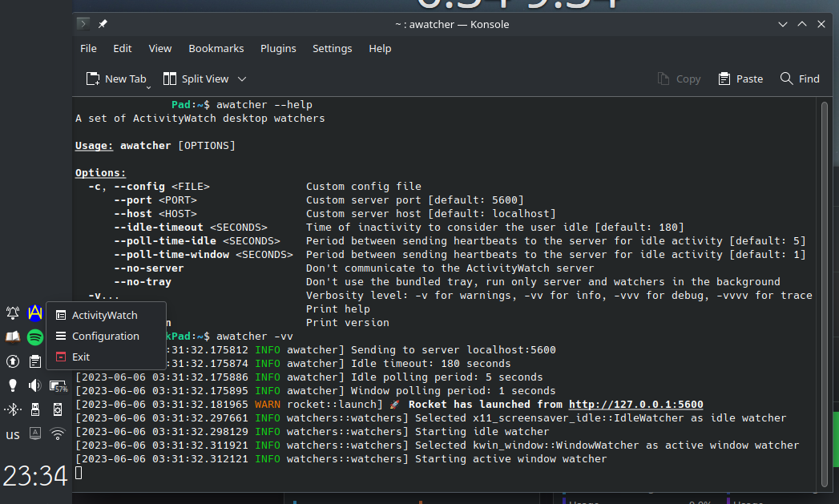839x504 pixels.
Task: Click 'Starting active window watcher' log line
Action: [x=511, y=459]
